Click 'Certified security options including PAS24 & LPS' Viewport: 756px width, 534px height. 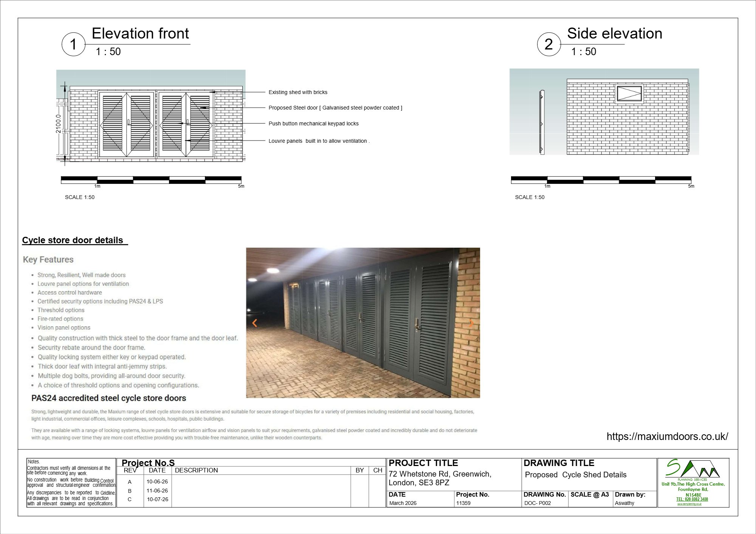point(100,301)
